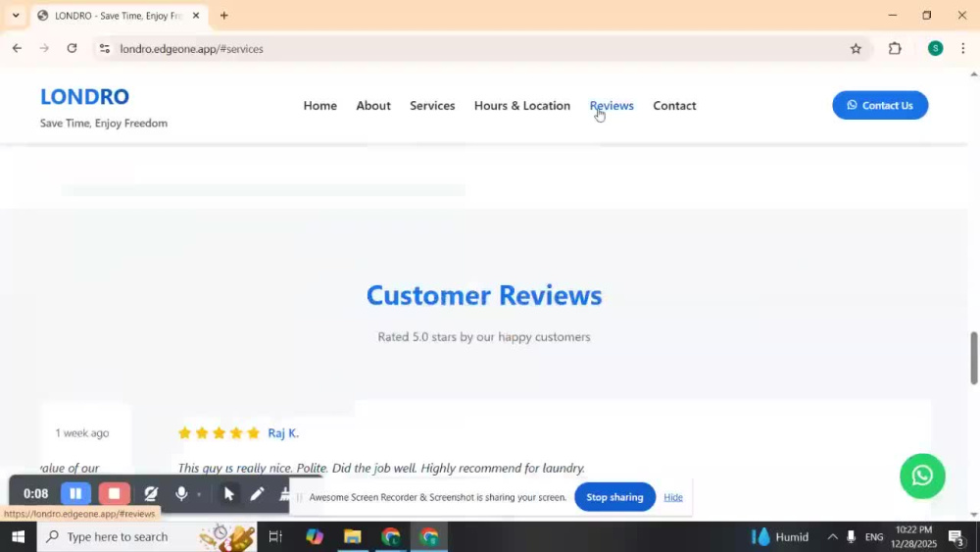Screen dimensions: 980x552
Task: Open the Contact nav link
Action: coord(674,106)
